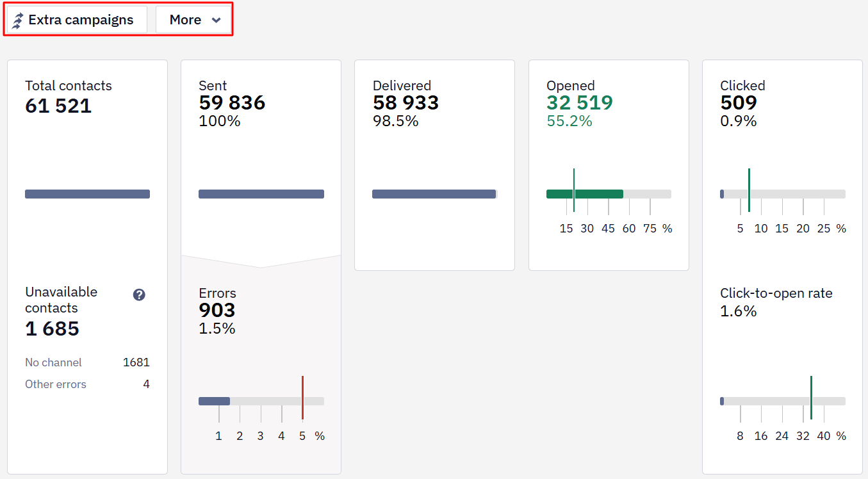Screen dimensions: 868x479
Task: Click the Clicked count 509
Action: pos(739,102)
